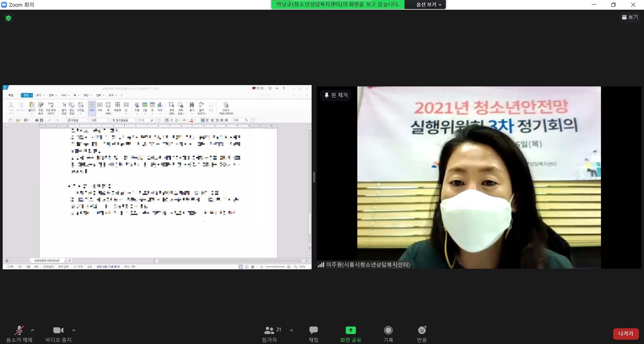
Task: Toggle bold 가 button in format bar
Action: (x=167, y=120)
